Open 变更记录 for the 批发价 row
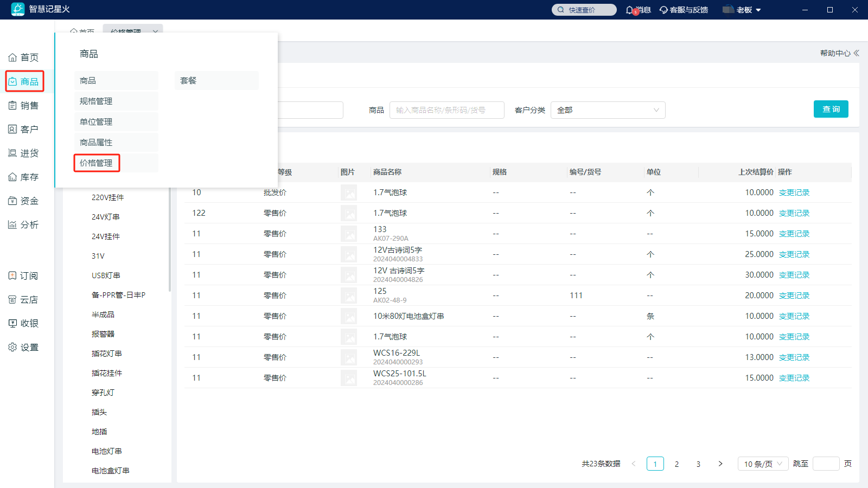 coord(794,192)
